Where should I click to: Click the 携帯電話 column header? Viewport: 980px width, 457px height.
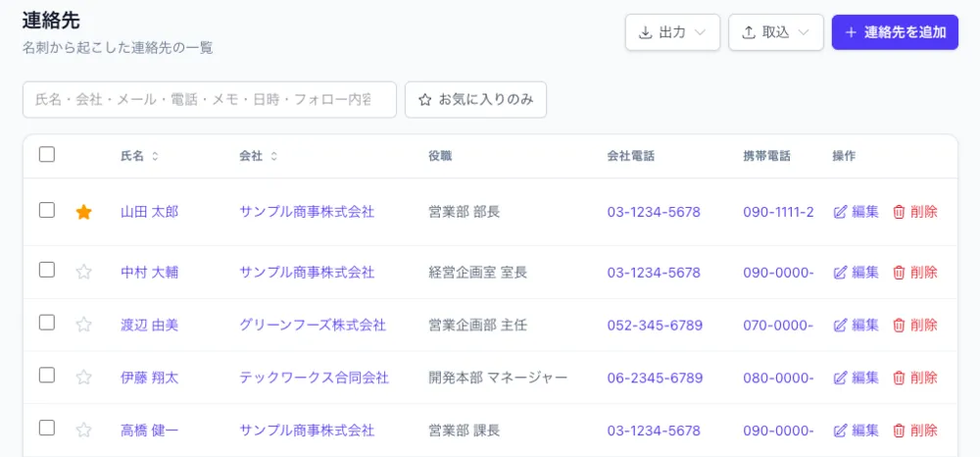coord(767,157)
